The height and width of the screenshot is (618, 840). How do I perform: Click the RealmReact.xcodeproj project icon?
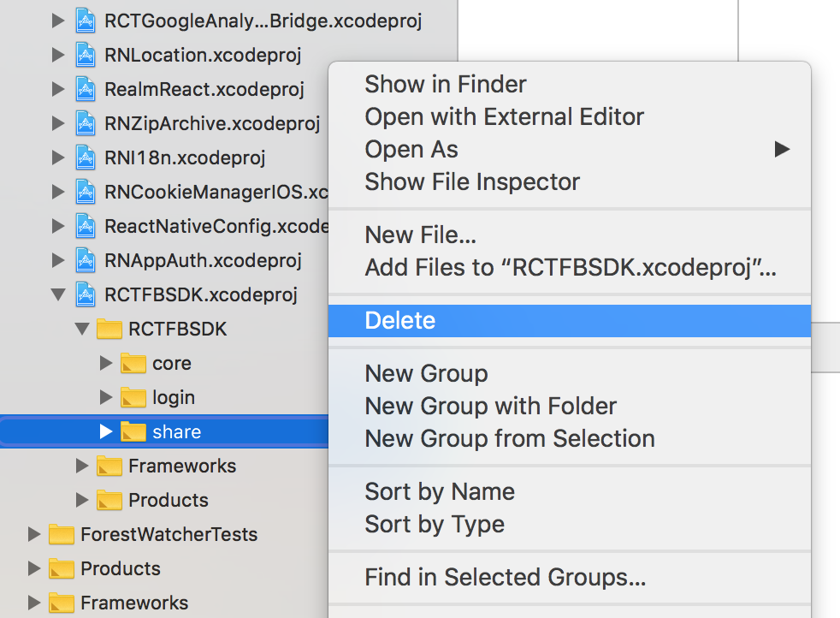tap(86, 89)
